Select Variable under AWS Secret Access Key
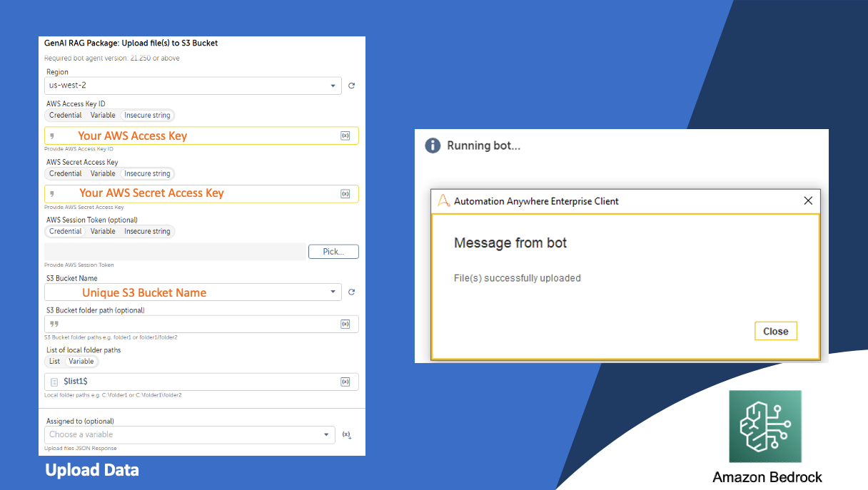The image size is (868, 490). click(103, 174)
